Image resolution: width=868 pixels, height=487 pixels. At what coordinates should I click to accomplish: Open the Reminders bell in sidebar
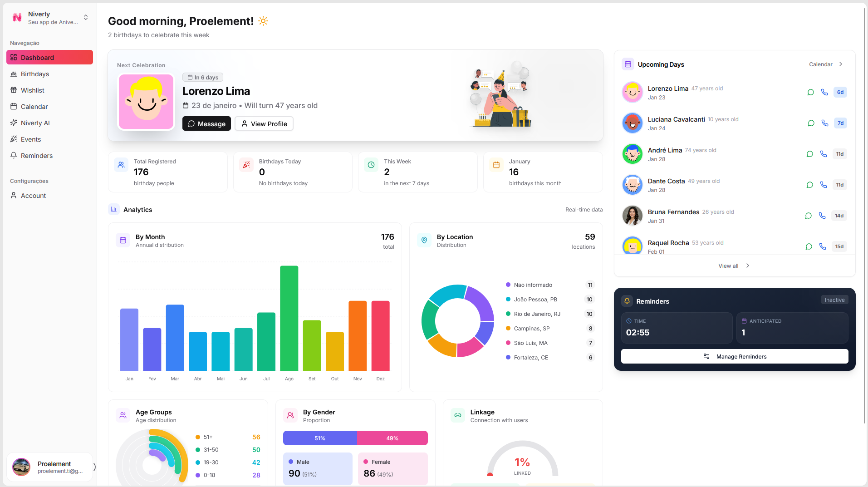pyautogui.click(x=14, y=155)
